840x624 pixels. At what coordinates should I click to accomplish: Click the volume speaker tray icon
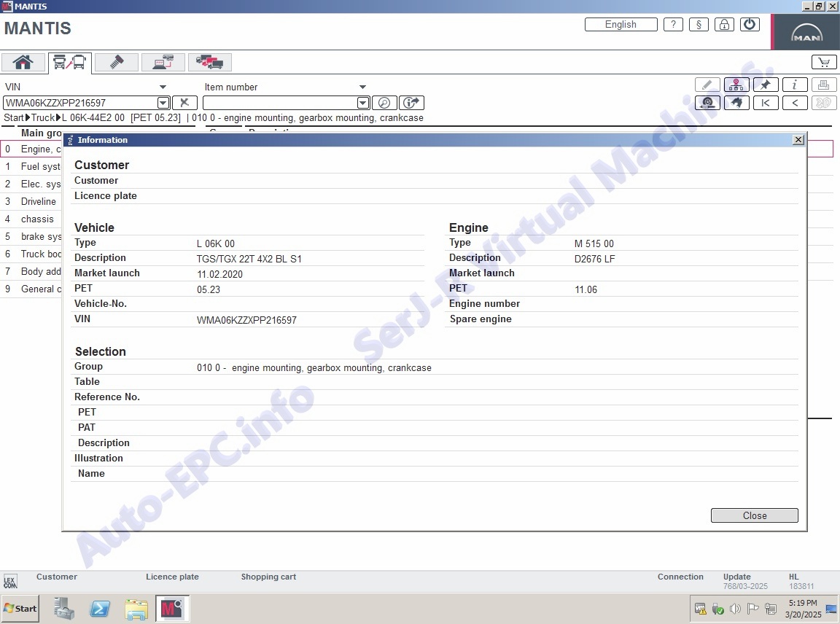coord(736,609)
